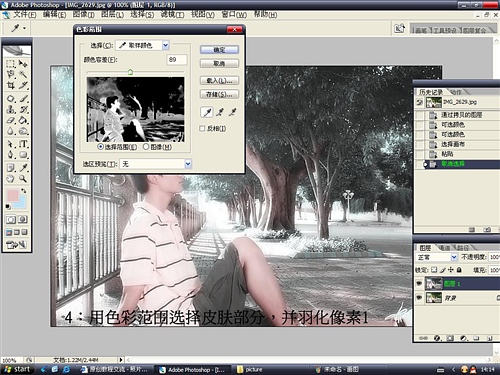Select the Pen tool
The width and height of the screenshot is (500, 375).
click(11, 155)
